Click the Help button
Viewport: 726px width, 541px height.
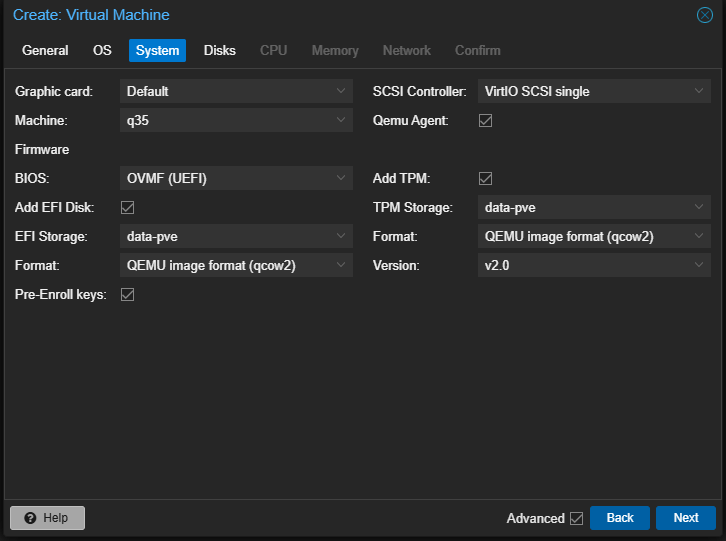(47, 518)
